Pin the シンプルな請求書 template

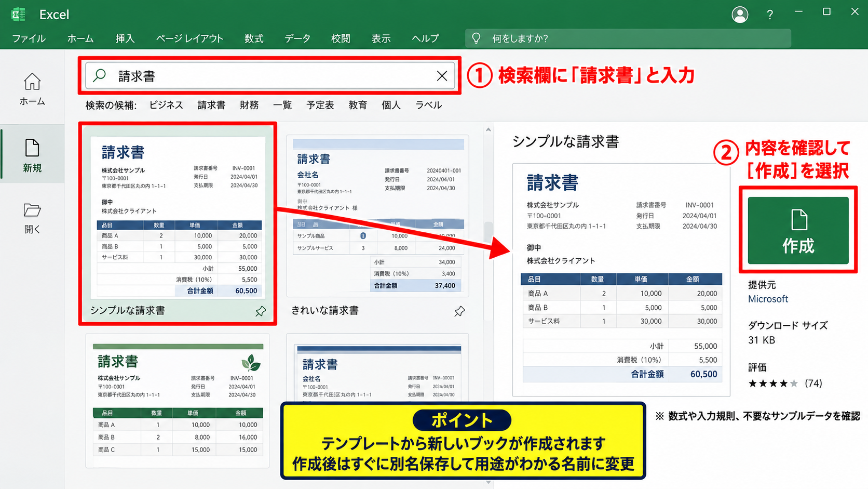(x=261, y=311)
